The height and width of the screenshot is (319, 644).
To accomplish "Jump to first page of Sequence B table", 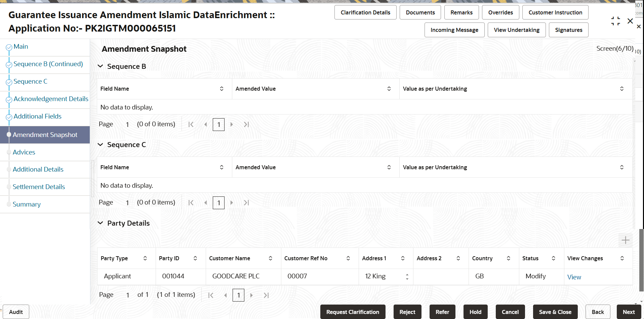I will pyautogui.click(x=191, y=124).
